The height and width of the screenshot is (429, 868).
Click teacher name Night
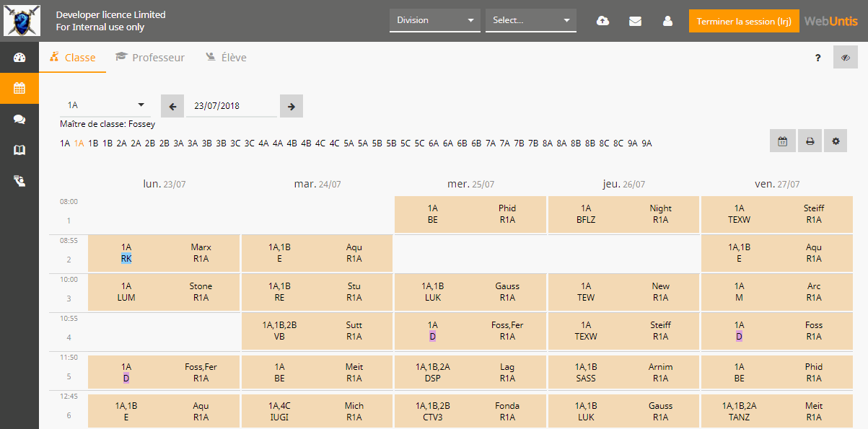(x=661, y=208)
